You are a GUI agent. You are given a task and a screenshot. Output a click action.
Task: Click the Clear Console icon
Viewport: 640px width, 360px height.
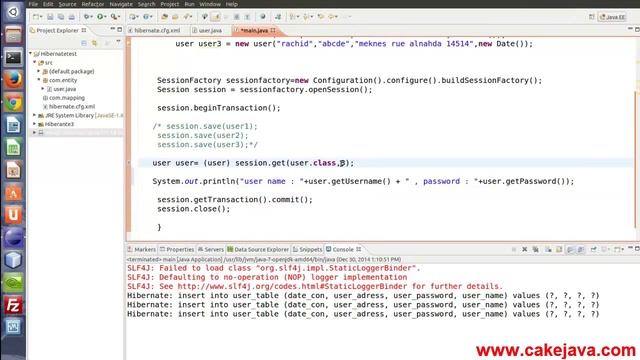(548, 249)
